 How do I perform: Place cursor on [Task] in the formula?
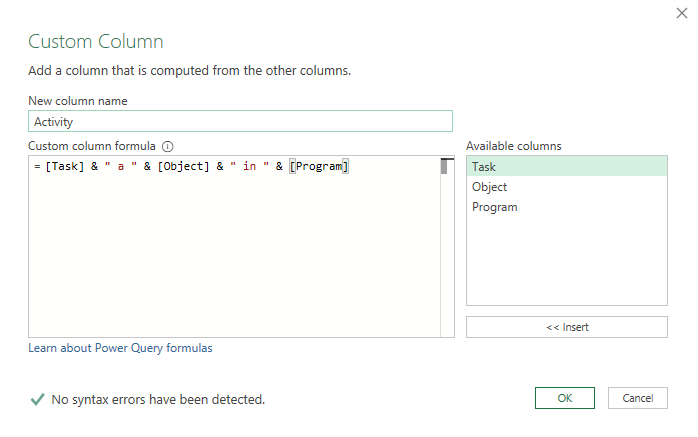65,167
